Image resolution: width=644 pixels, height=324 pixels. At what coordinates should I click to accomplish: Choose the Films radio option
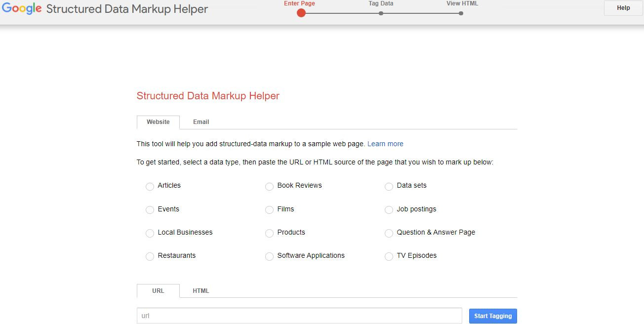point(269,210)
